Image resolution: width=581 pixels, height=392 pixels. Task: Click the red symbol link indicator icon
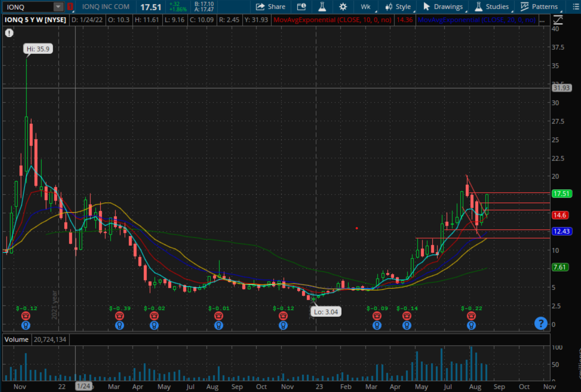[x=70, y=7]
